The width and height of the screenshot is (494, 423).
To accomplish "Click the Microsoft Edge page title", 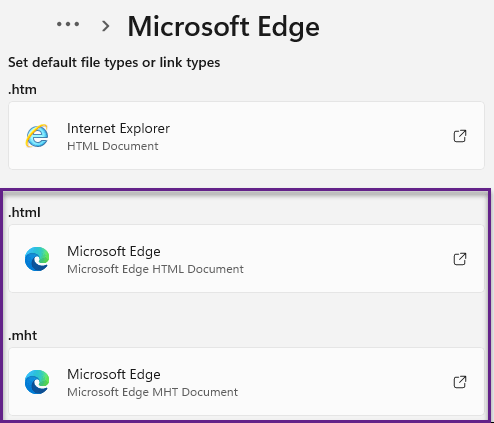I will pyautogui.click(x=224, y=27).
